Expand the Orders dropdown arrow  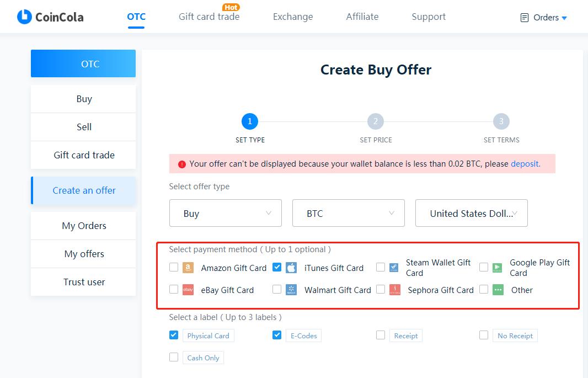(564, 18)
